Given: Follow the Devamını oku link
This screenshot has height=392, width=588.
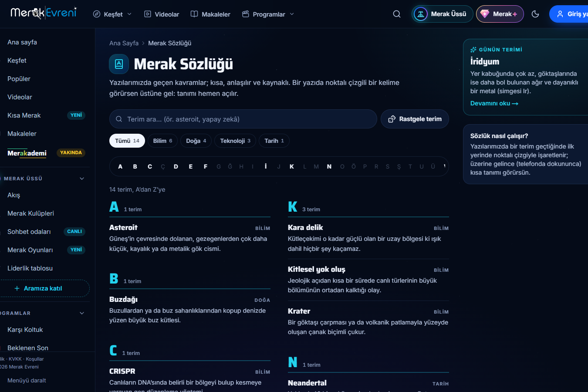Looking at the screenshot, I should point(494,103).
